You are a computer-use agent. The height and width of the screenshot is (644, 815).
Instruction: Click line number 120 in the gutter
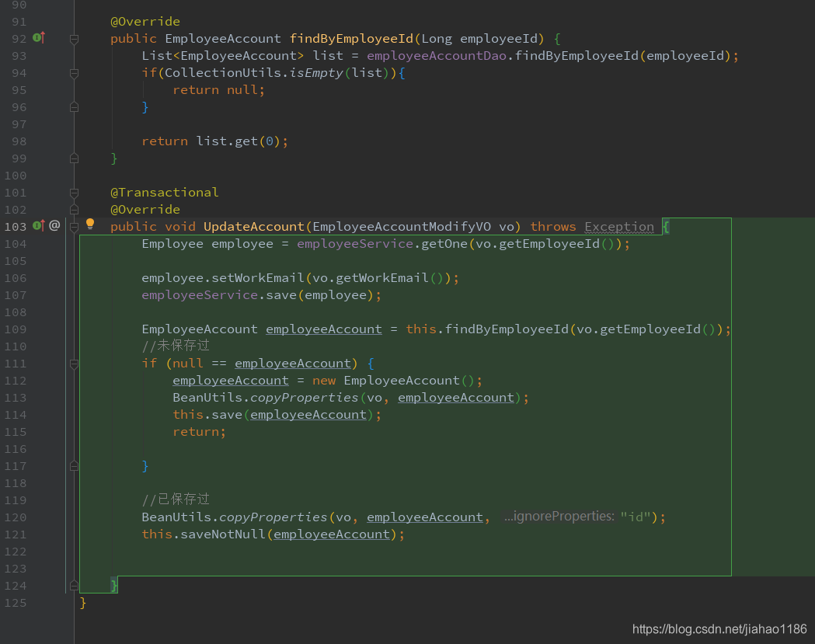coord(15,517)
